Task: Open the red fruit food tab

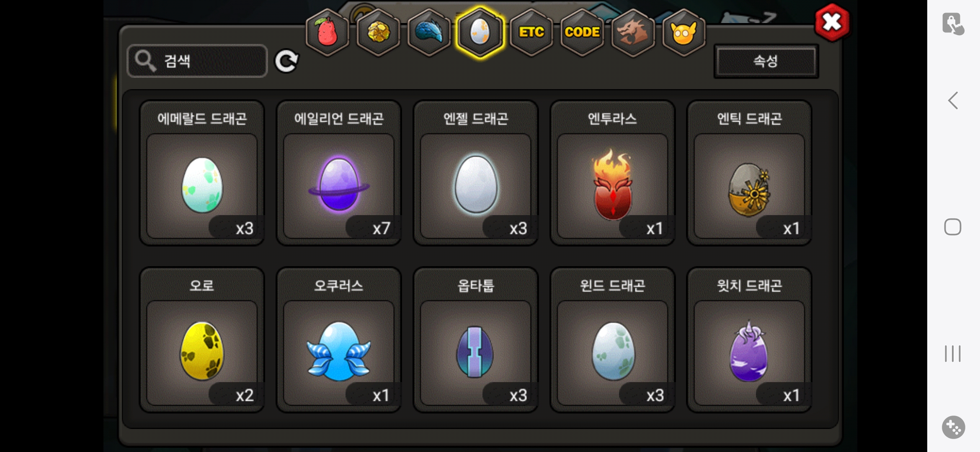Action: pyautogui.click(x=327, y=32)
